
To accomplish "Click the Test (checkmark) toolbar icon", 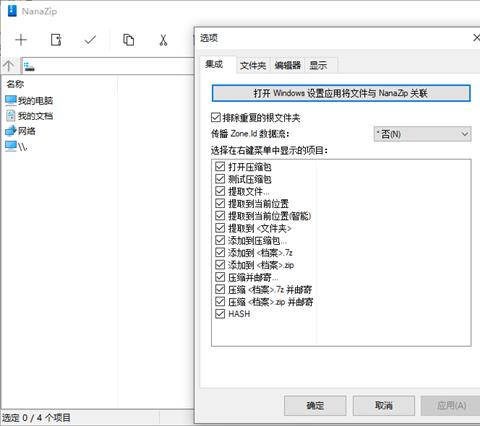I will click(90, 40).
